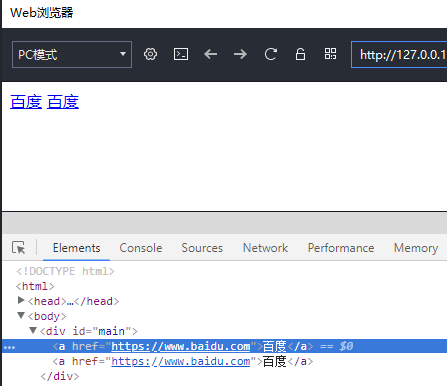Viewport: 447px width, 386px height.
Task: Open the Sources tab
Action: (x=202, y=248)
